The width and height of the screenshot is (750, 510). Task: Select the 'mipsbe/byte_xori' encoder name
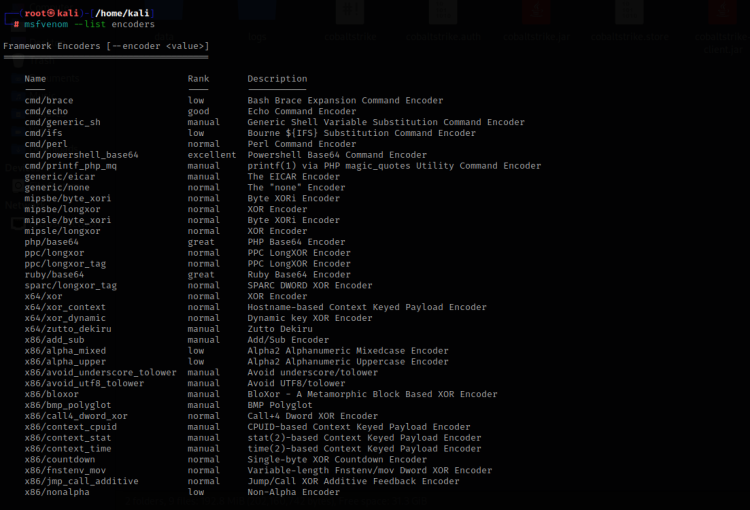tap(68, 199)
